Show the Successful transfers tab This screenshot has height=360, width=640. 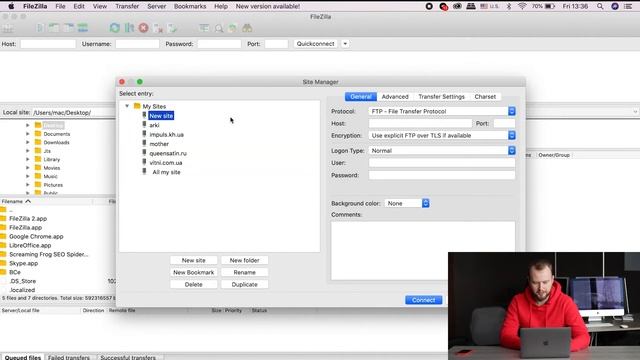click(x=128, y=357)
